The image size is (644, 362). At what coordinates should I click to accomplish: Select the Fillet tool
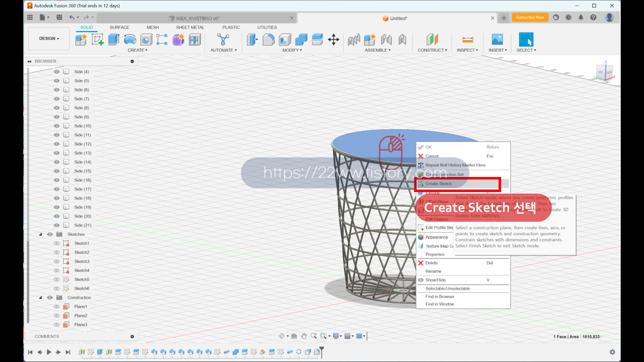tap(269, 39)
